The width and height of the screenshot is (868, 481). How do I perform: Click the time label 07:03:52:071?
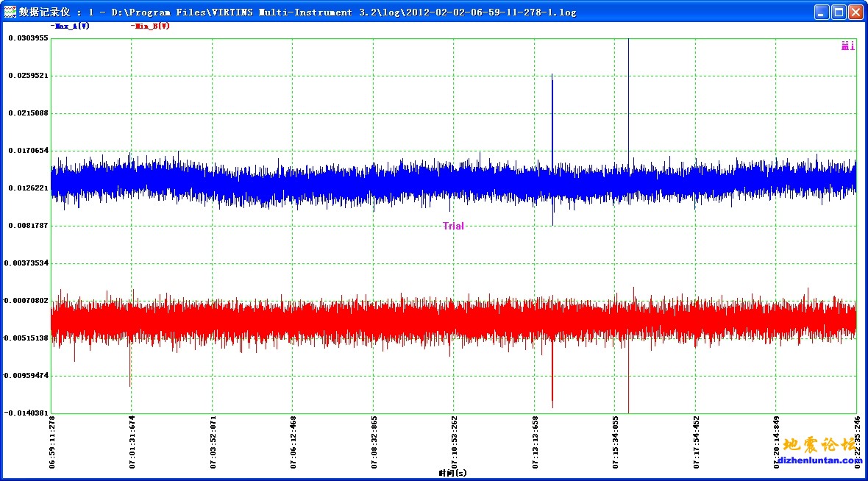pyautogui.click(x=213, y=442)
